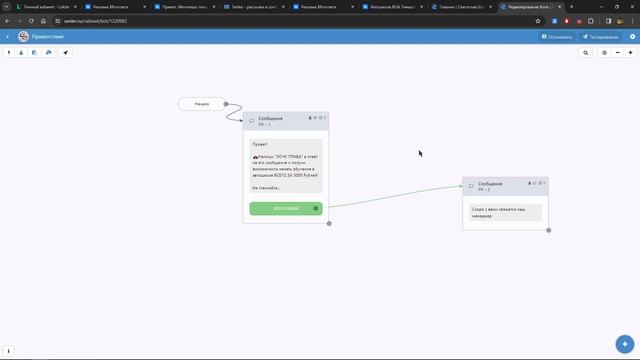Image resolution: width=640 pixels, height=360 pixels.
Task: Click the second small icon in block 1 header
Action: point(315,118)
